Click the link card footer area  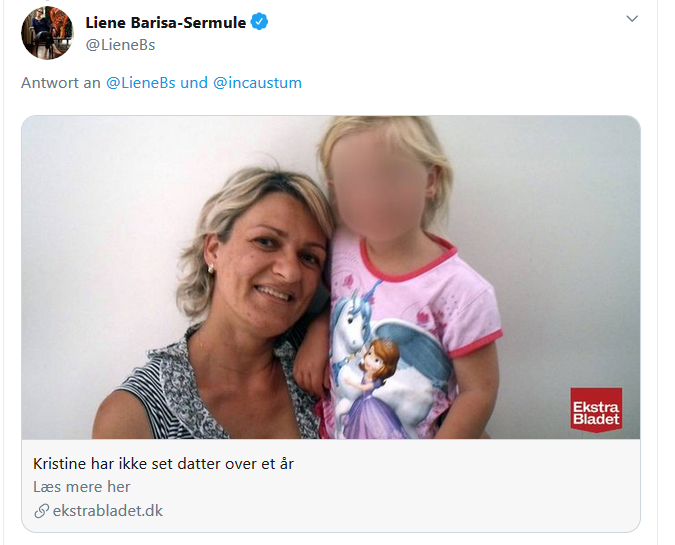coord(331,486)
